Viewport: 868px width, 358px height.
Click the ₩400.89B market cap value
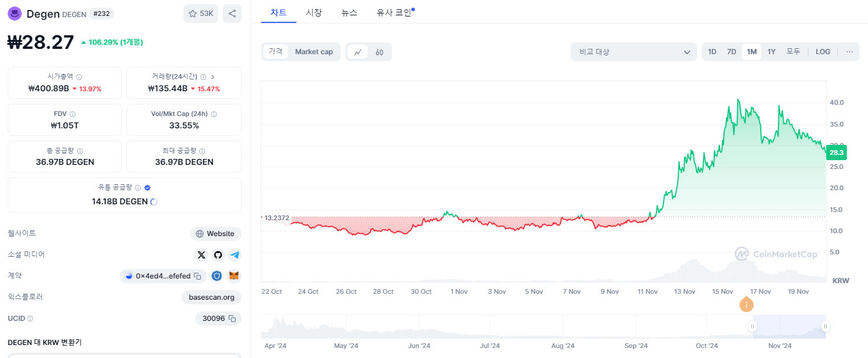coord(48,89)
